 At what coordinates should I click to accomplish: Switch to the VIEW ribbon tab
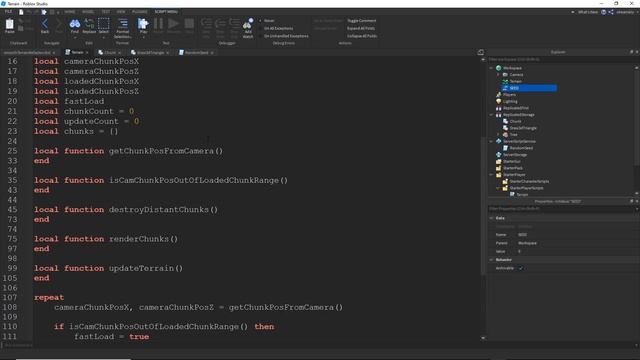coord(121,12)
